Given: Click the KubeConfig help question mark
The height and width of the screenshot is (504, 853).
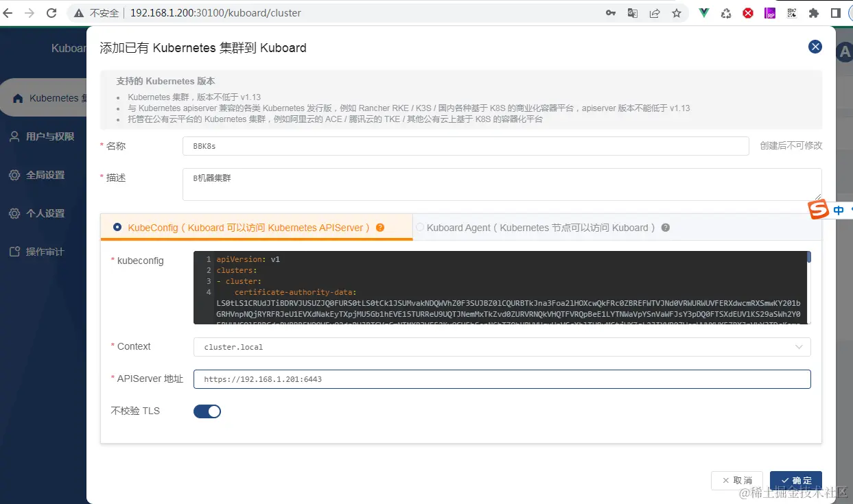Looking at the screenshot, I should pyautogui.click(x=380, y=228).
